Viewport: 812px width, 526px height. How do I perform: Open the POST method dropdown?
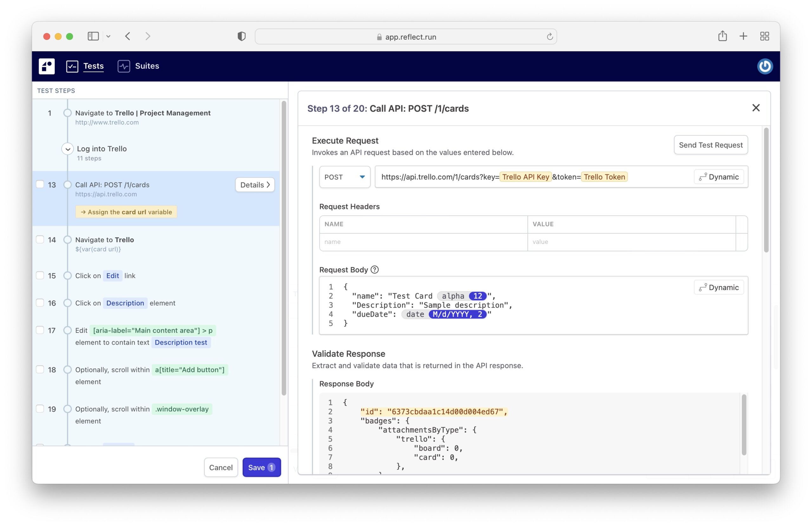[344, 177]
